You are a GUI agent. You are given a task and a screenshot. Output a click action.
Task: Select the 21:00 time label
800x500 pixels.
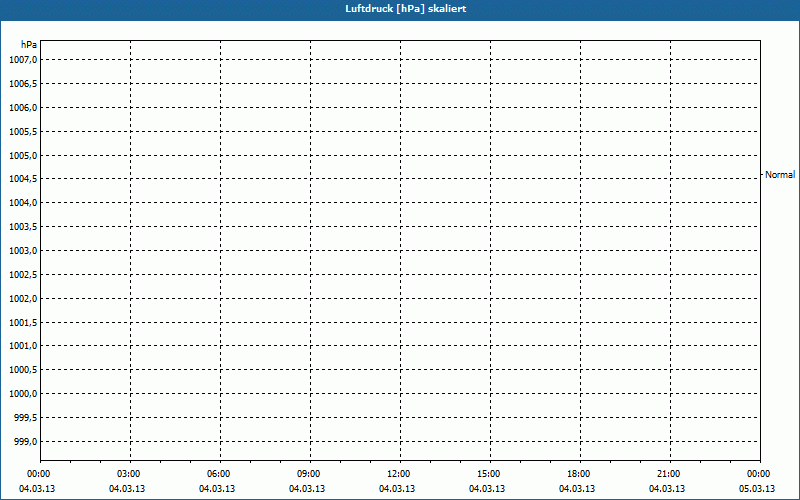[x=668, y=474]
